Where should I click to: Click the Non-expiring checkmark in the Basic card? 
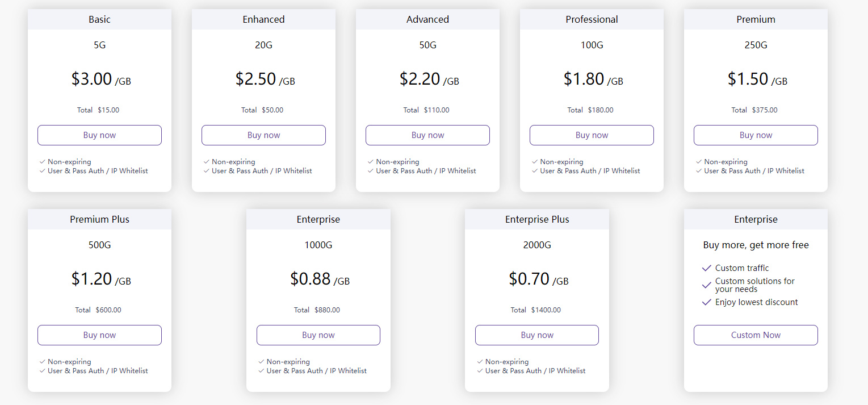tap(43, 162)
